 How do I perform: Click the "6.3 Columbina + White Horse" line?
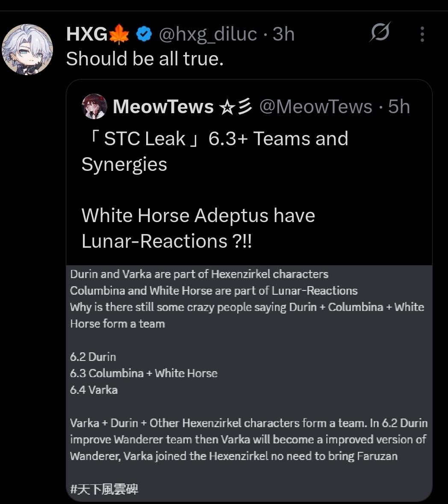(144, 373)
